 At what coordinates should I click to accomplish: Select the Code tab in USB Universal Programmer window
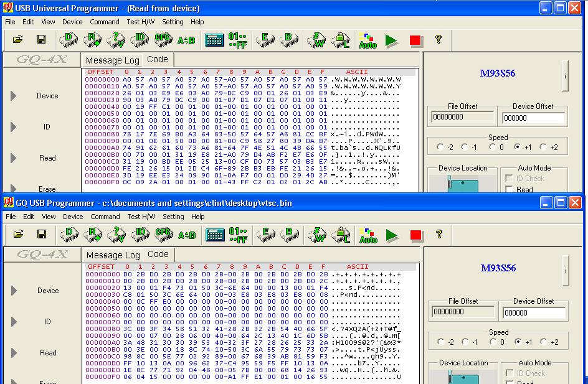(x=158, y=60)
